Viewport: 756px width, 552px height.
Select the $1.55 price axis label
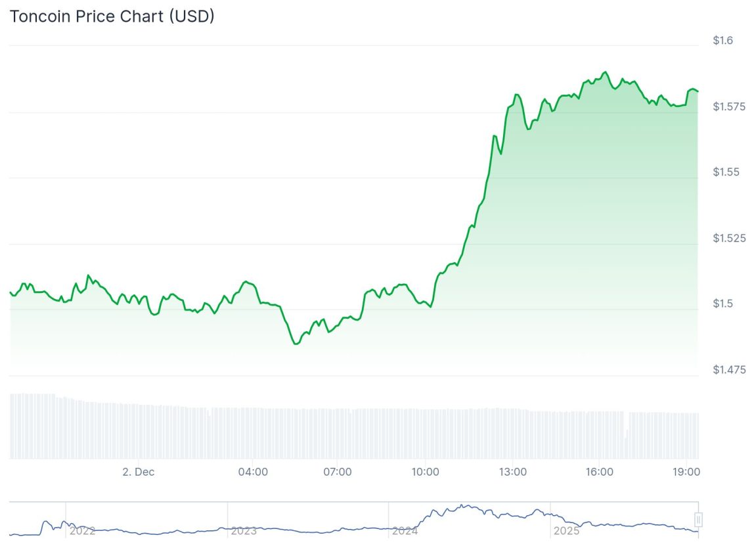[x=725, y=172]
